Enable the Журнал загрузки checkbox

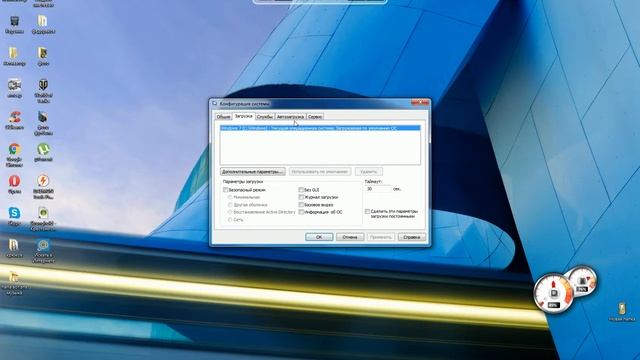[x=301, y=197]
